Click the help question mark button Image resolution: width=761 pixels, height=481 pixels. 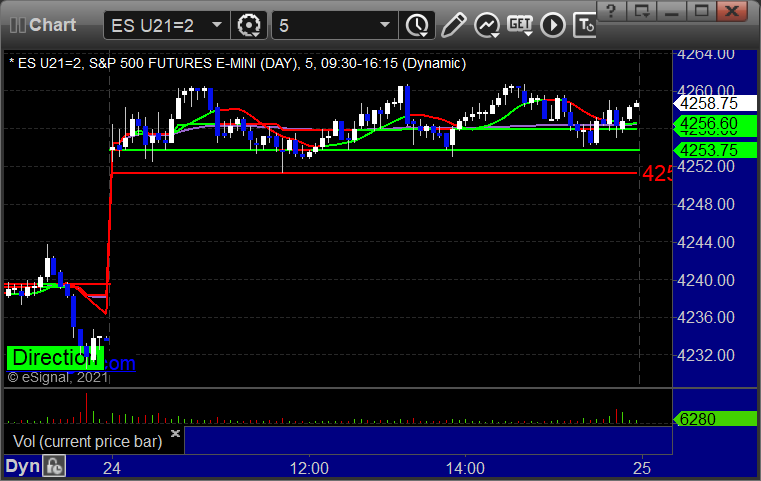tap(612, 11)
